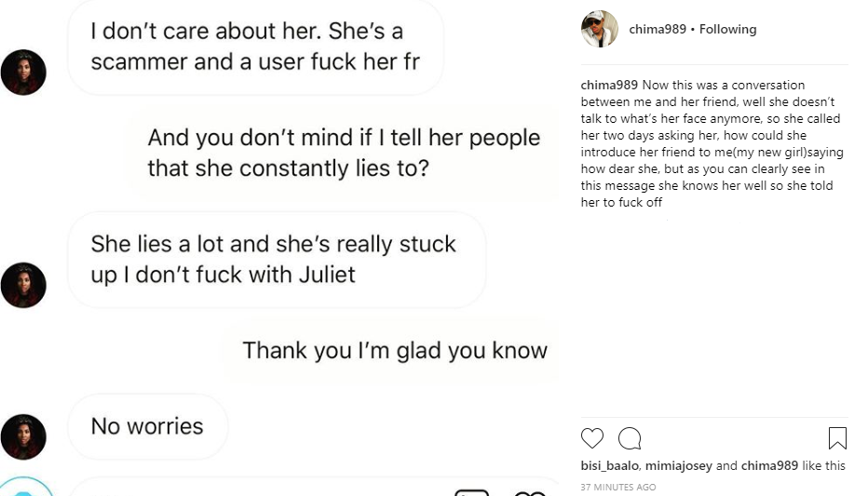Toggle the Following status next to chima989
Image resolution: width=868 pixels, height=496 pixels.
click(728, 30)
